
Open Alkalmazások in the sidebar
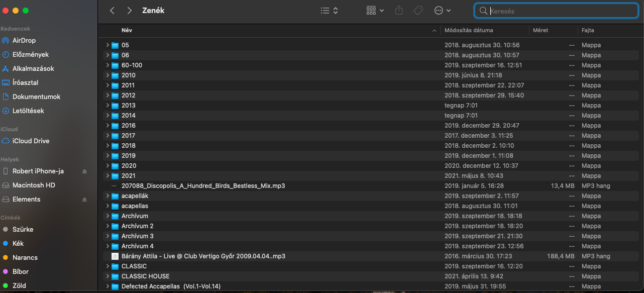33,68
